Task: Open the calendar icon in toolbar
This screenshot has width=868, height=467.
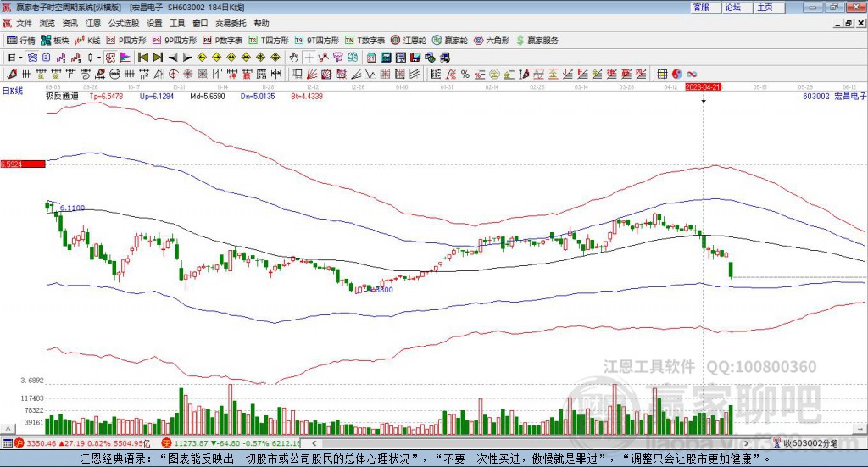Action: point(371,58)
